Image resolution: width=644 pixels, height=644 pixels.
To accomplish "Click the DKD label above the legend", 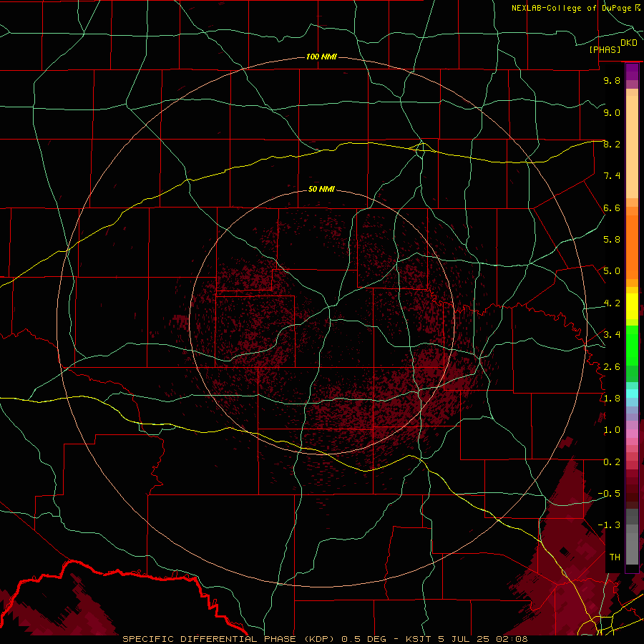I will click(628, 42).
